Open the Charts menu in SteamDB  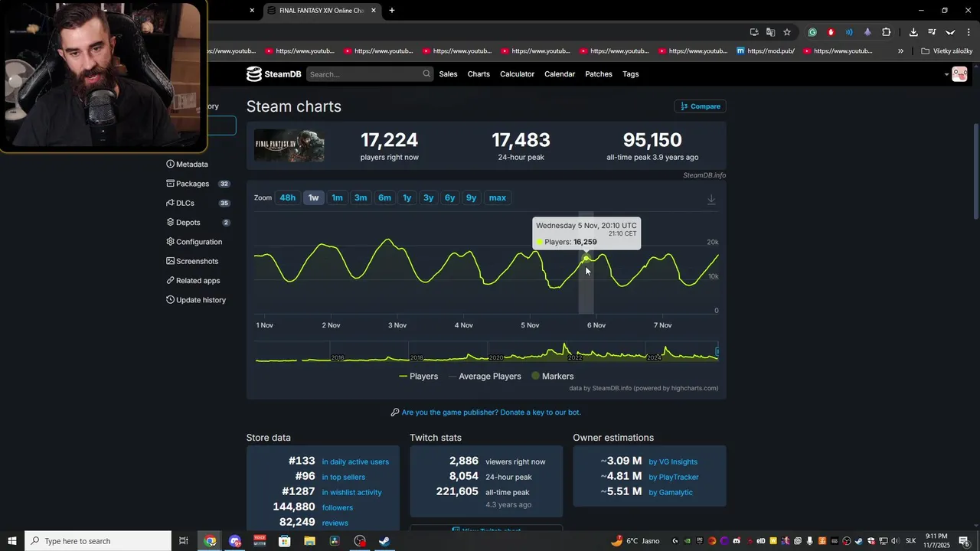479,74
